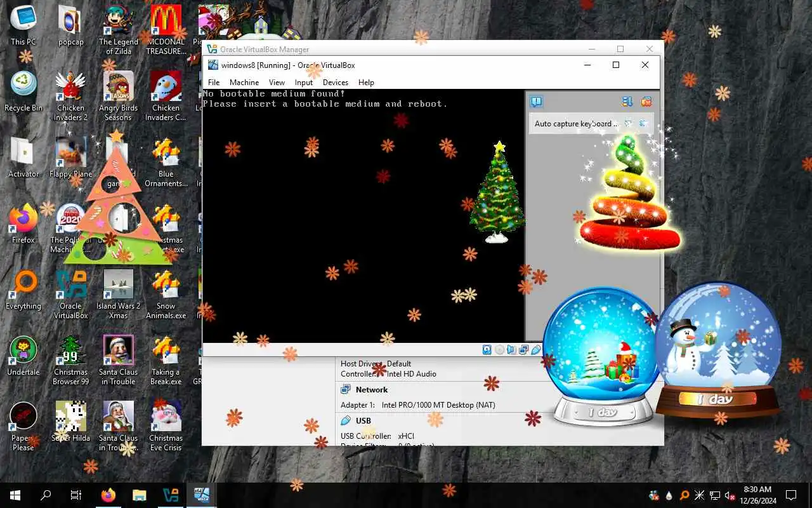Open the popcap desktop shortcut

tap(71, 25)
